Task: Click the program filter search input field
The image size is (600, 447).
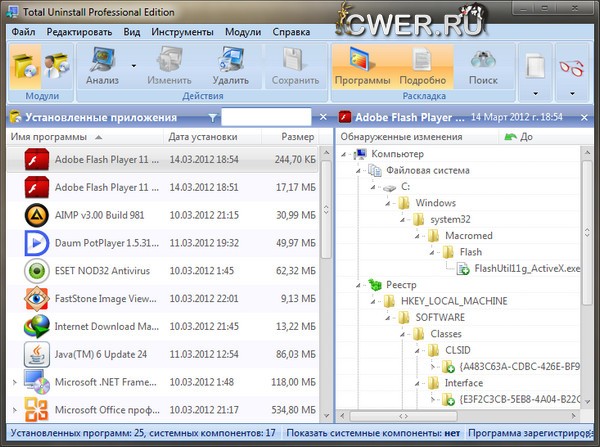Action: 265,117
